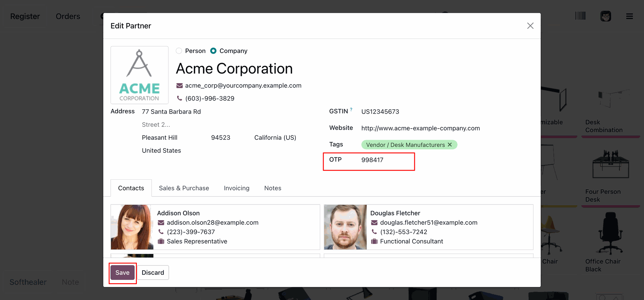Viewport: 644px width, 300px height.
Task: Click the Softhealer customer button in background
Action: tap(28, 282)
